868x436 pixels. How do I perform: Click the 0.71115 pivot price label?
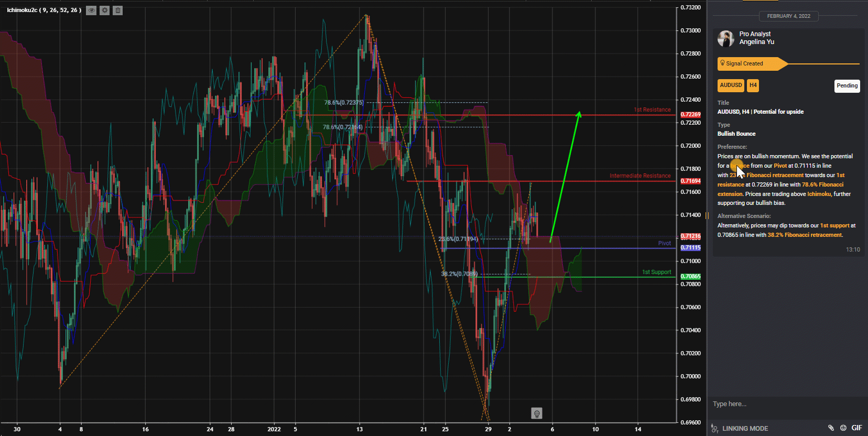pyautogui.click(x=690, y=248)
